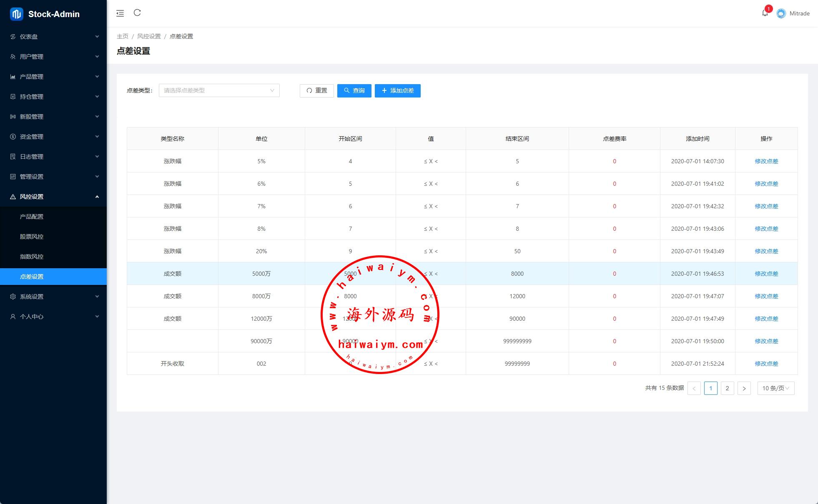Open the 产品配置 submenu item
The width and height of the screenshot is (818, 504).
(x=32, y=217)
